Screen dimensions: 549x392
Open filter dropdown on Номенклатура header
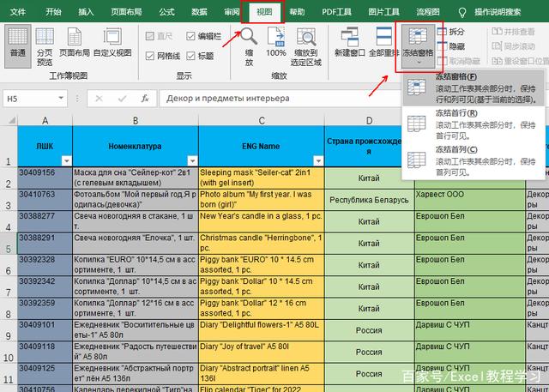pos(192,161)
